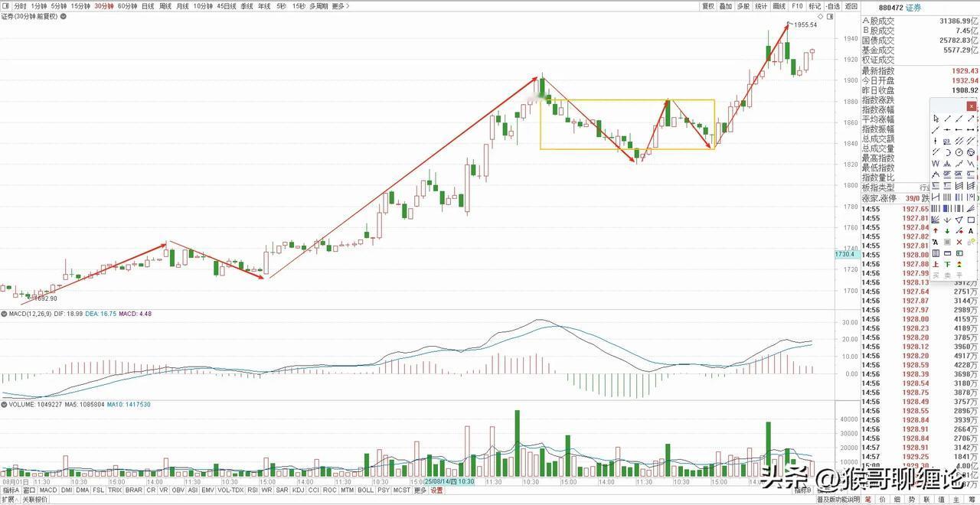Viewport: 980px width, 505px height.
Task: Select the BOLL indicator tab
Action: pyautogui.click(x=366, y=490)
